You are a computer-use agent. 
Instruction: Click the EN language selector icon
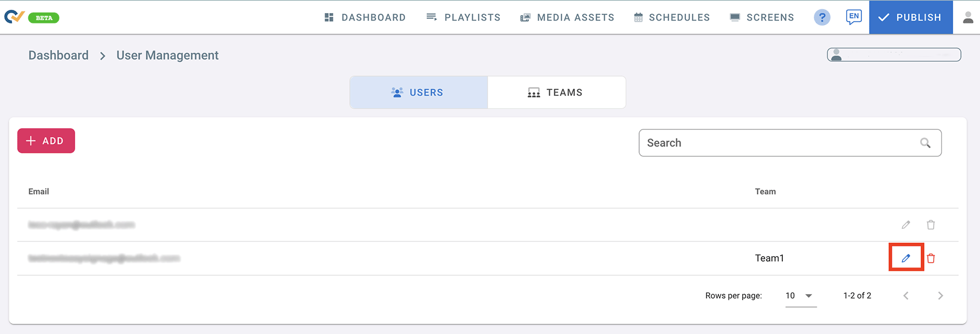tap(854, 17)
